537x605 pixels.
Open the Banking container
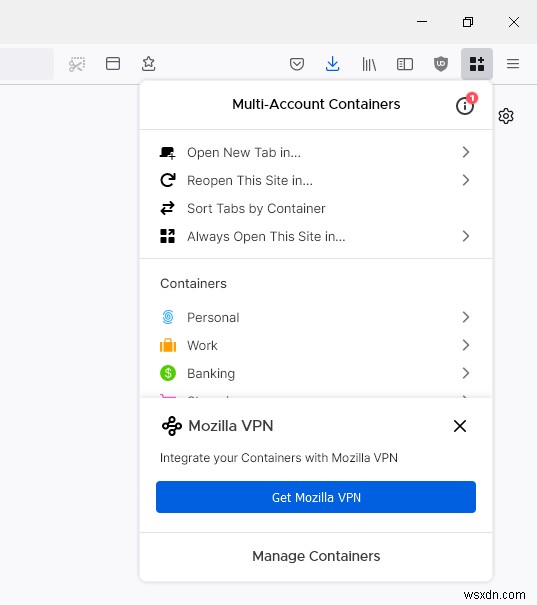[x=316, y=373]
